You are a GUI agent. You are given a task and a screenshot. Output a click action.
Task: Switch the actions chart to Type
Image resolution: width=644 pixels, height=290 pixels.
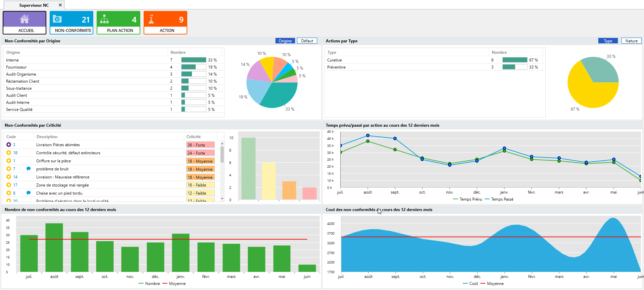coord(608,41)
